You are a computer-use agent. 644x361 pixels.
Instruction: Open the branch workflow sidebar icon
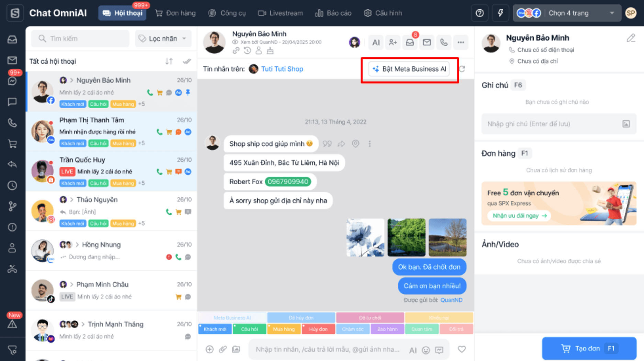pos(12,206)
